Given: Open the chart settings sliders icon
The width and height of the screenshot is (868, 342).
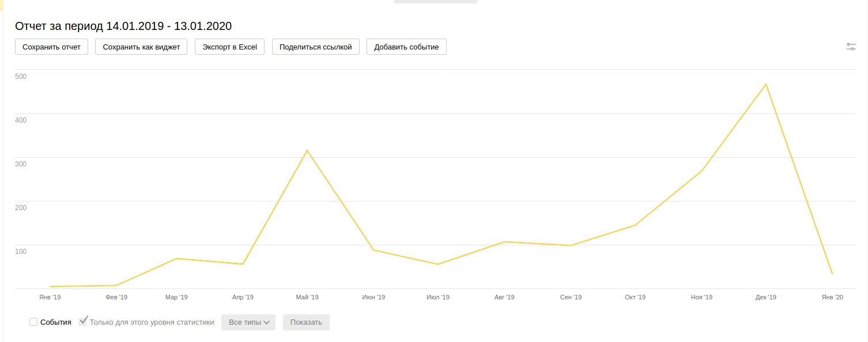Looking at the screenshot, I should [x=851, y=47].
